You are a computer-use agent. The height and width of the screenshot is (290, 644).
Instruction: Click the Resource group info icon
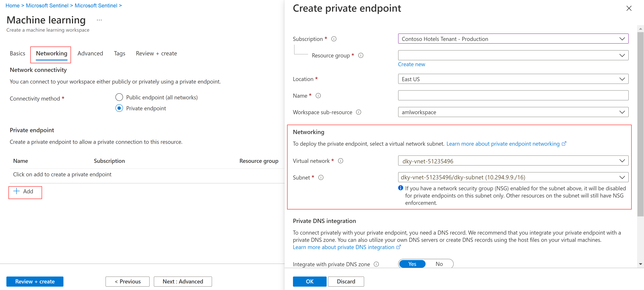pos(361,55)
